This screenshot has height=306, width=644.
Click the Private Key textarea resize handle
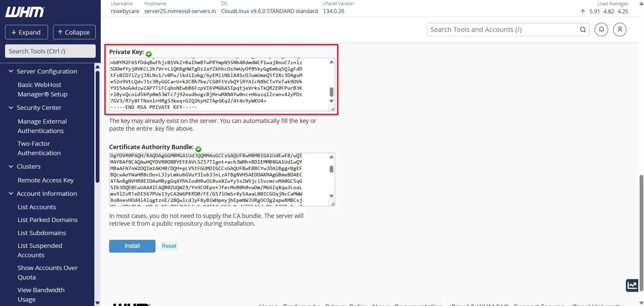click(332, 108)
